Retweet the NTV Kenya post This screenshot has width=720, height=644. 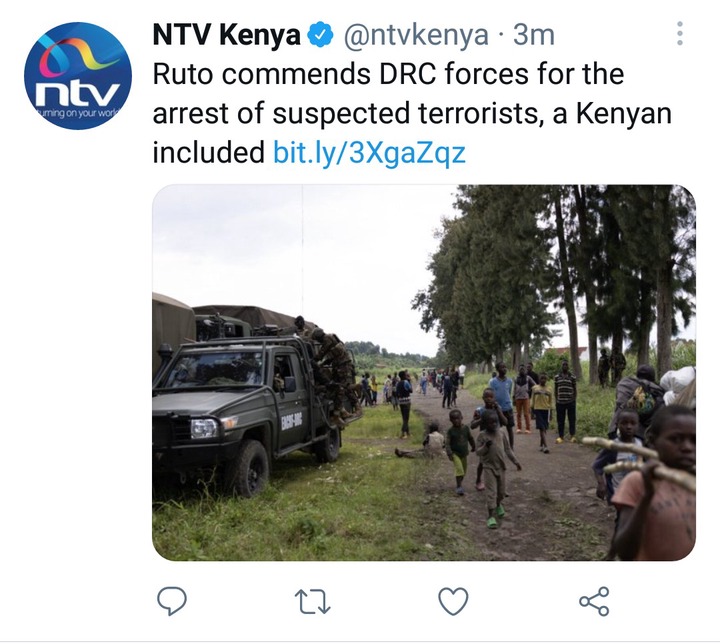pyautogui.click(x=312, y=602)
